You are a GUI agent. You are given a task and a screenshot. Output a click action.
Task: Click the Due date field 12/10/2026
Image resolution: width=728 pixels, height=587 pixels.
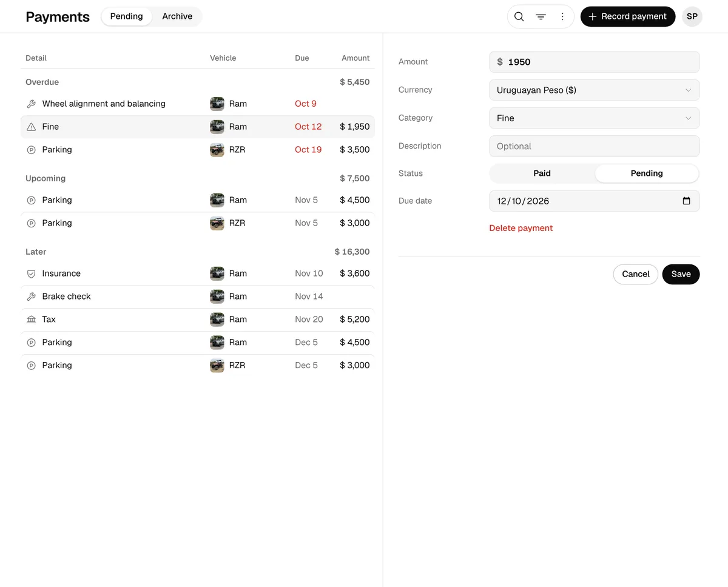tap(594, 201)
